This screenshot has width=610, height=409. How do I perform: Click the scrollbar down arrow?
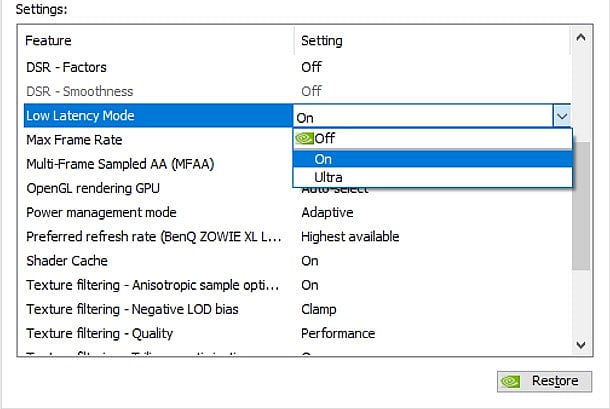point(581,345)
